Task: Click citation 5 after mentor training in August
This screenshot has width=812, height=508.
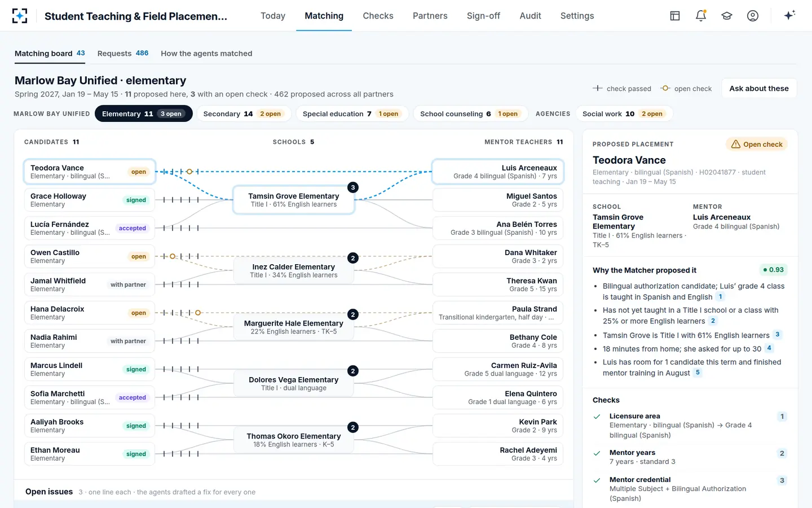Action: (x=698, y=373)
